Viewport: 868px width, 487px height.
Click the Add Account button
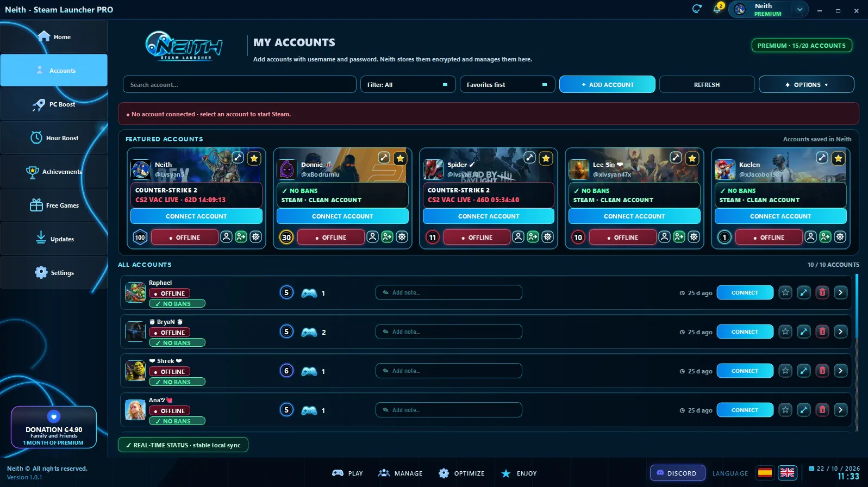[607, 84]
